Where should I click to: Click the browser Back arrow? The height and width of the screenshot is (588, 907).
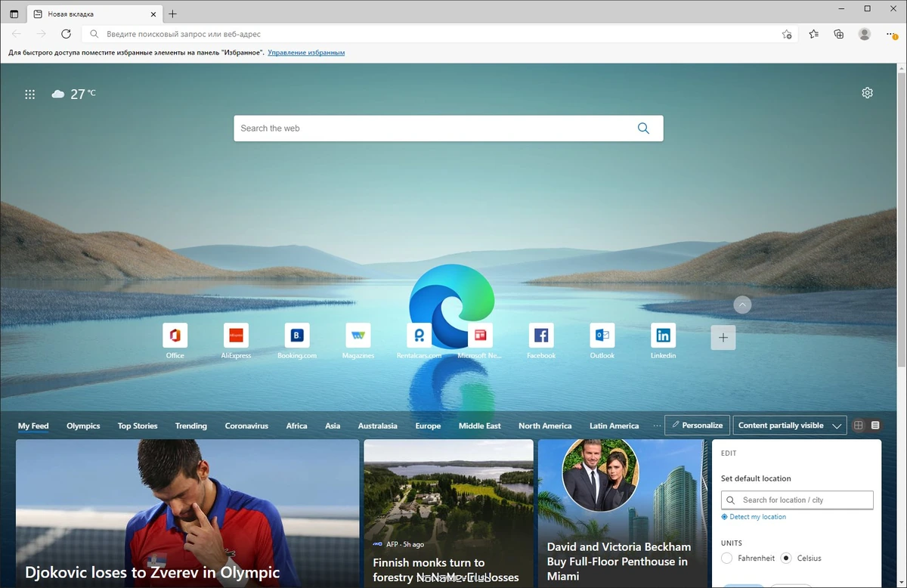point(17,34)
